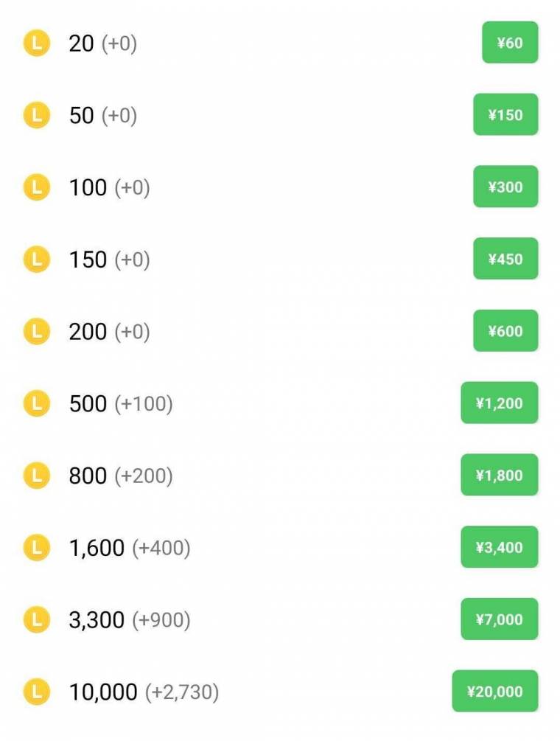Click the coin icon beside 200 coins
Screen dimensions: 560x741
(37, 332)
